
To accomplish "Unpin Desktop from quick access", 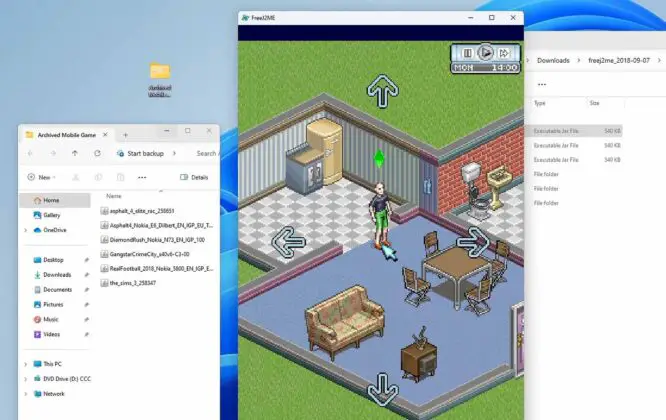I will pos(86,260).
